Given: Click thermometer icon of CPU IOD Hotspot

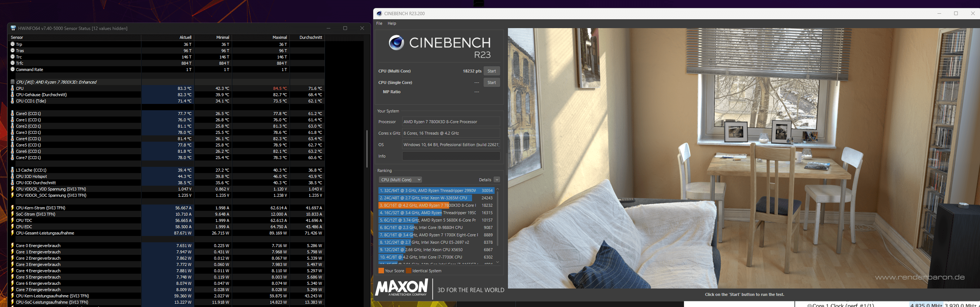Looking at the screenshot, I should (13, 176).
